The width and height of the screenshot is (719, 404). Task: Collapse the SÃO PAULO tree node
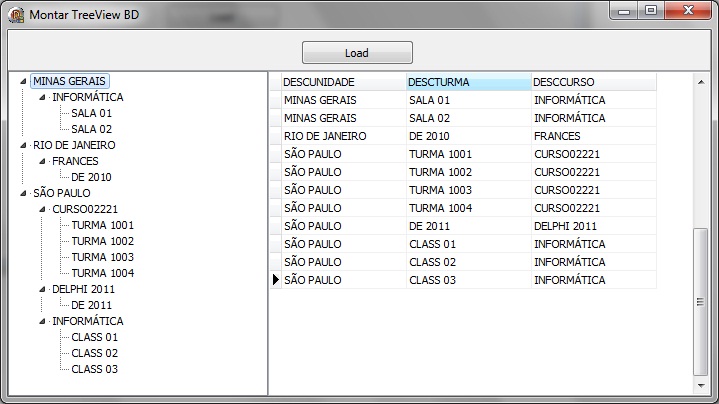click(x=23, y=194)
